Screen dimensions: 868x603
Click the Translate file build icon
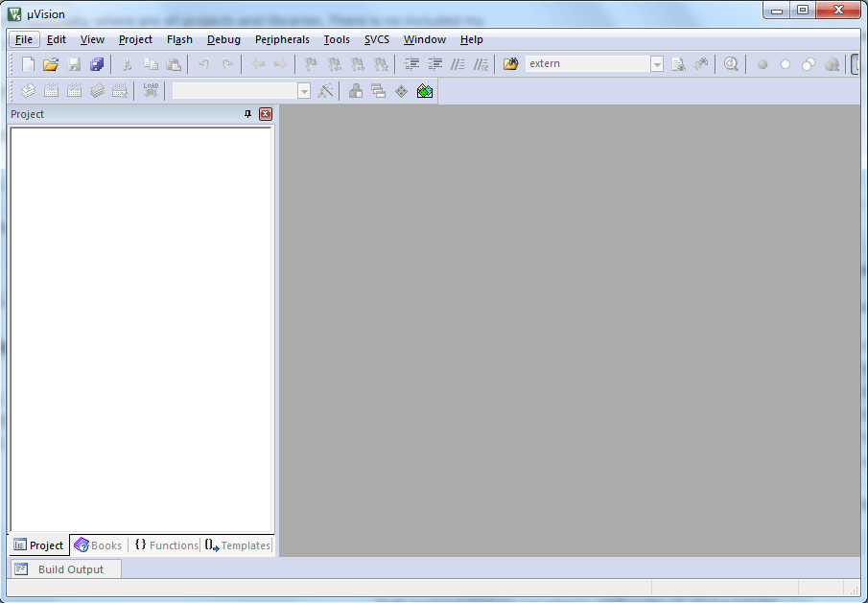click(28, 91)
